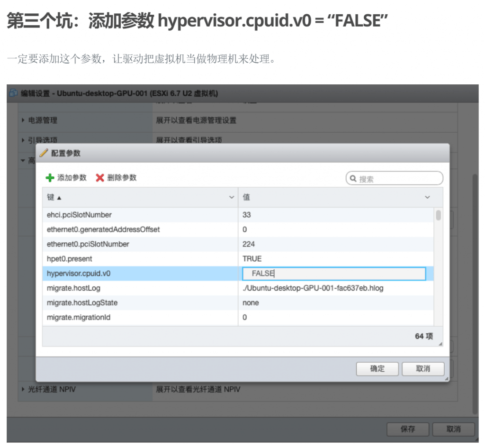Image resolution: width=485 pixels, height=448 pixels.
Task: Click the parameter list scrollbar thumb
Action: (x=438, y=215)
